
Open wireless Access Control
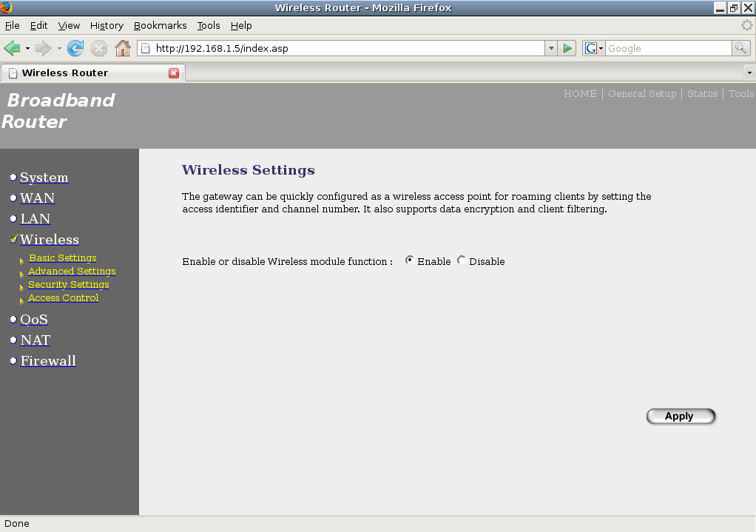(x=63, y=298)
